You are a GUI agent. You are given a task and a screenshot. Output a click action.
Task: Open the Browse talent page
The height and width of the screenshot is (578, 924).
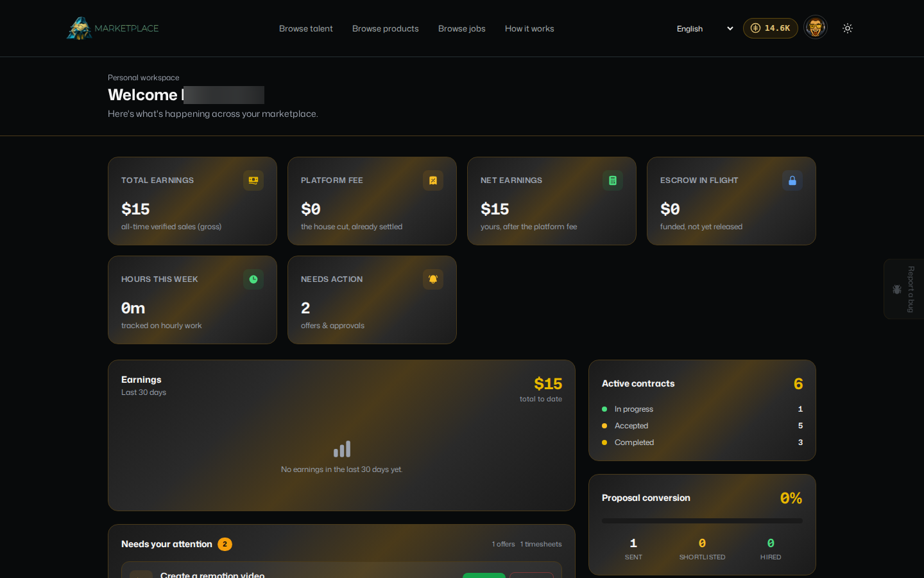[x=306, y=29]
